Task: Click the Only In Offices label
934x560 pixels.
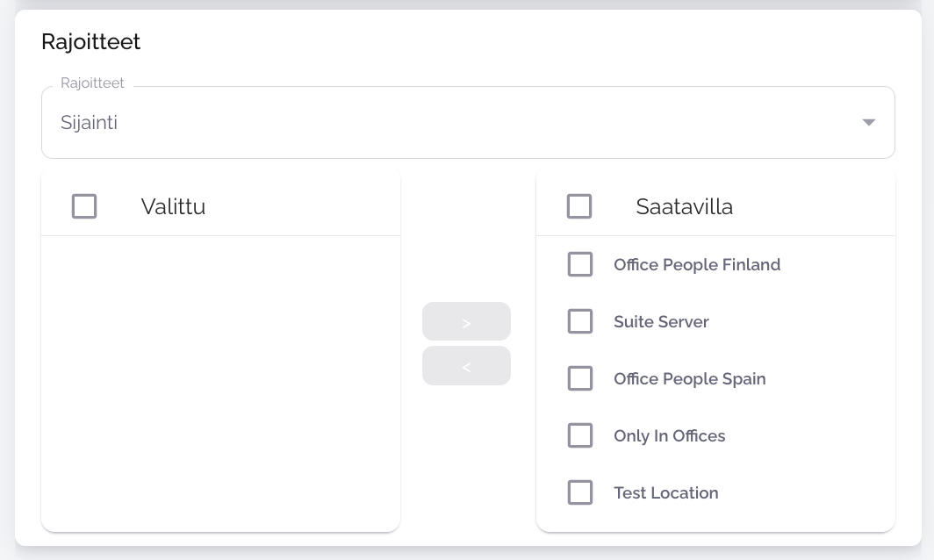Action: 670,435
